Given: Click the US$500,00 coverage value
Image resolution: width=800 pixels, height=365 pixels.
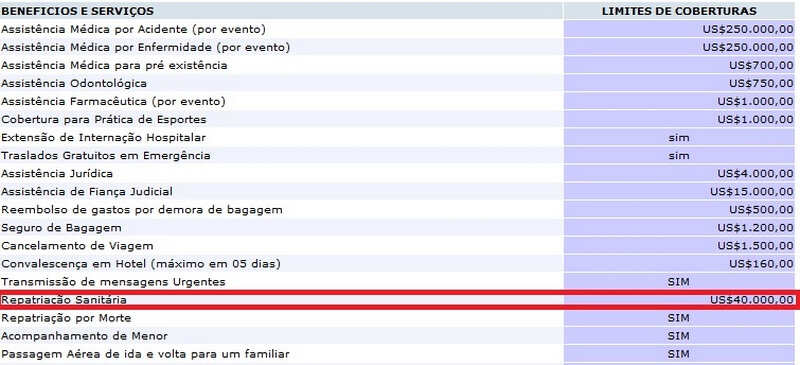Looking at the screenshot, I should pyautogui.click(x=761, y=210).
